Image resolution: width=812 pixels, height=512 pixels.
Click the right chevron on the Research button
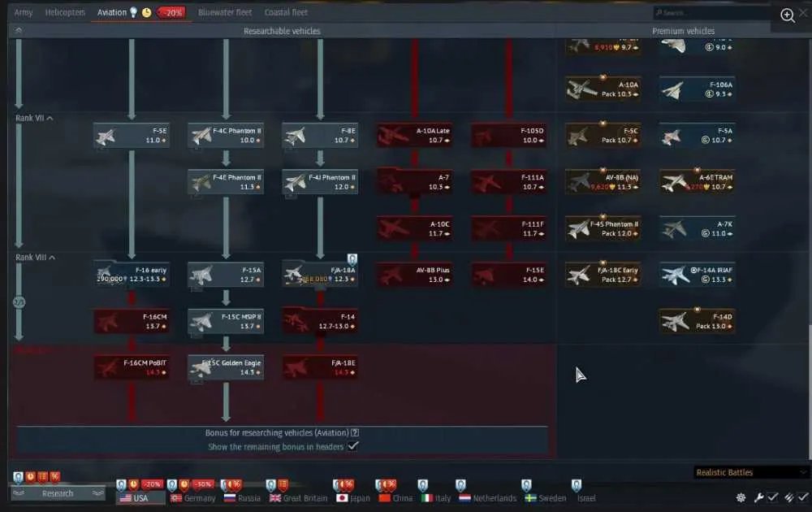[x=97, y=493]
